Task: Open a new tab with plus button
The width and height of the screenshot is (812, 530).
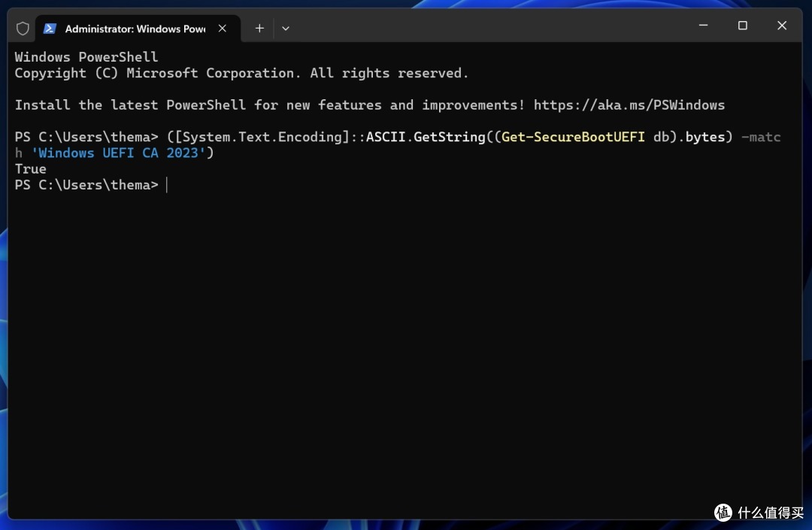Action: click(x=259, y=29)
